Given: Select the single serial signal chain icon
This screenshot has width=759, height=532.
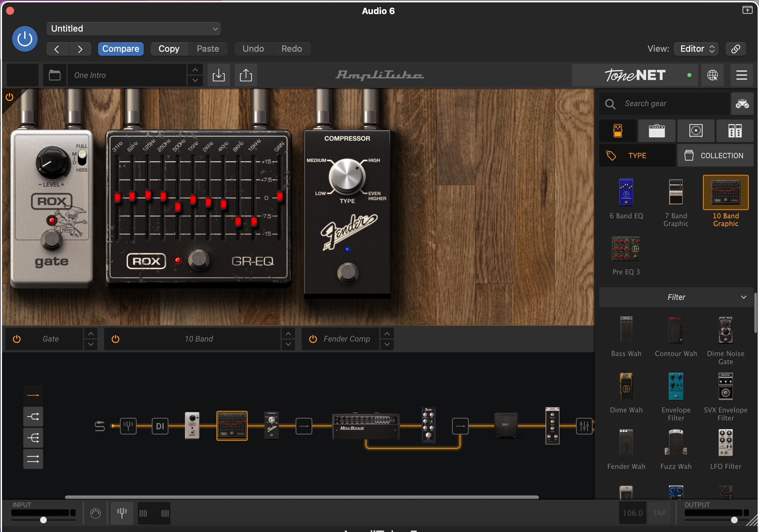Looking at the screenshot, I should tap(33, 395).
